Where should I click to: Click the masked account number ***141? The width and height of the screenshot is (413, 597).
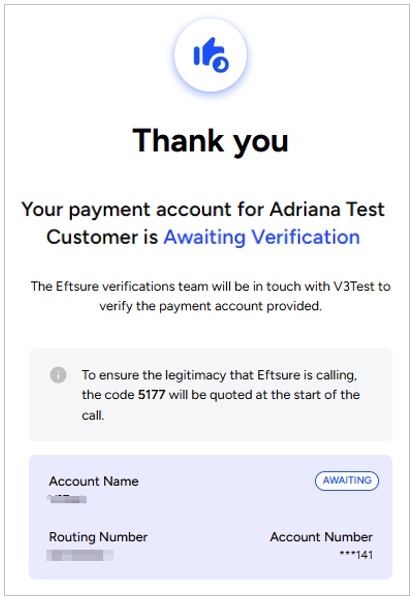pyautogui.click(x=356, y=555)
